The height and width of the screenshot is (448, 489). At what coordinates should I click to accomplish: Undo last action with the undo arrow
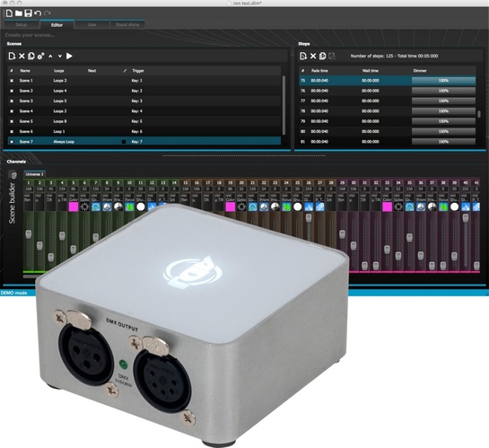38,13
